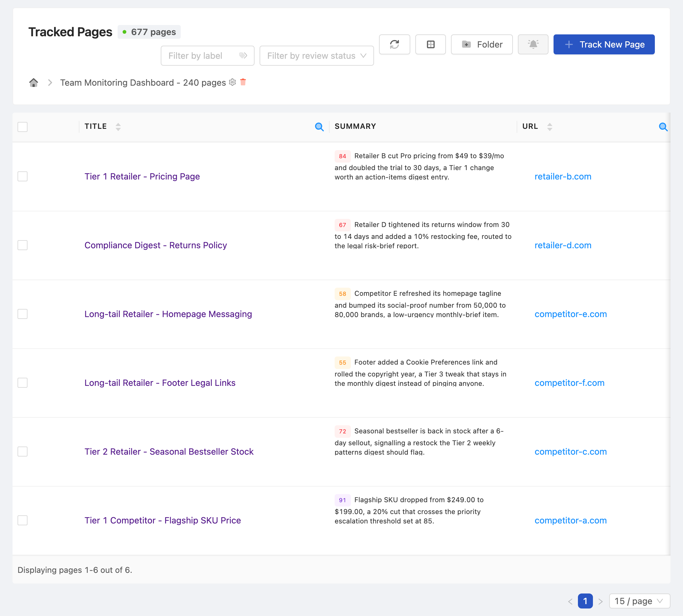
Task: Select the Tier 1 Retailer Pricing Page row
Action: 22,176
